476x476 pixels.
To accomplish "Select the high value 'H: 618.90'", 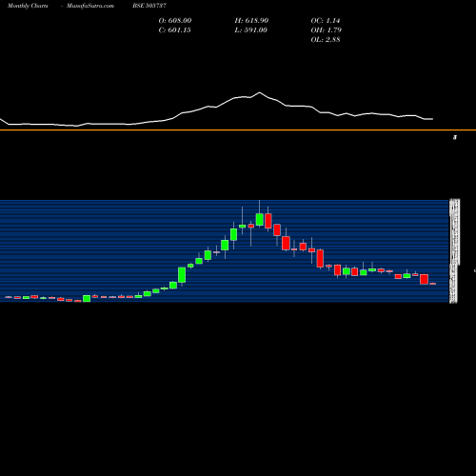I will click(x=251, y=21).
